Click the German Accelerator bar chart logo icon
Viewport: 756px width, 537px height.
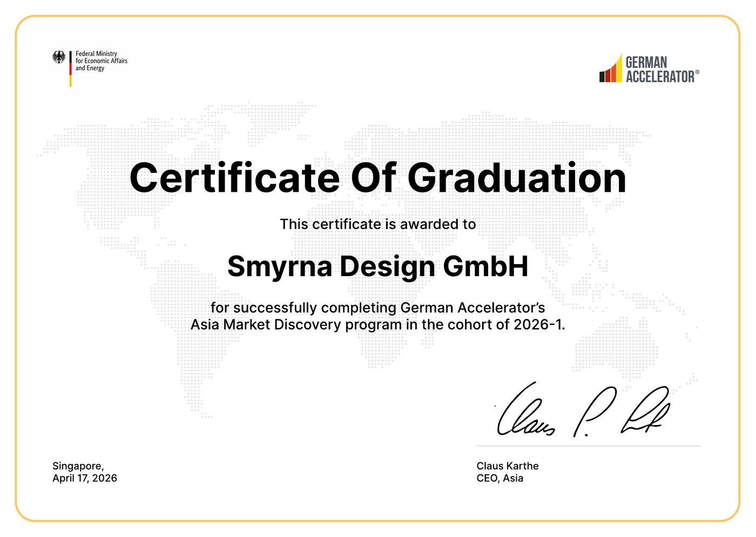click(611, 68)
